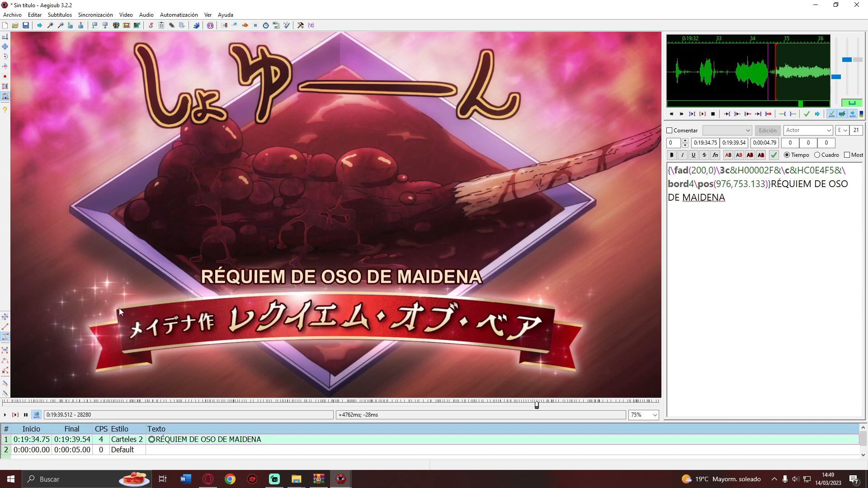This screenshot has width=868, height=488.
Task: Open the Archivo menu
Action: pos(12,15)
